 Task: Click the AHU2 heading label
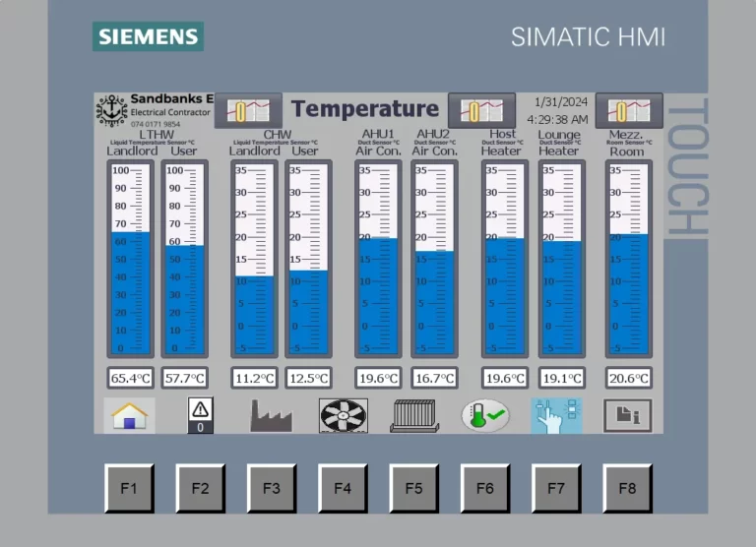433,134
